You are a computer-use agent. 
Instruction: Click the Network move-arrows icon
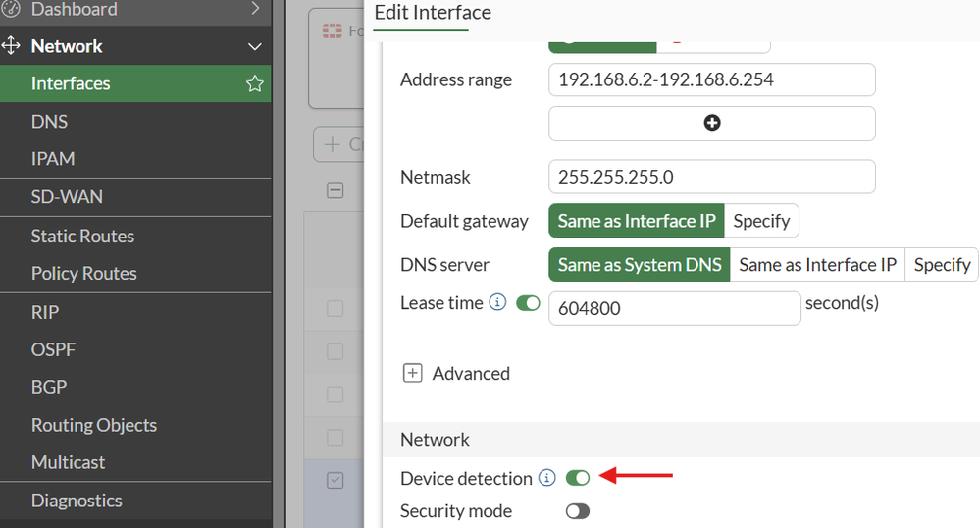[x=12, y=46]
